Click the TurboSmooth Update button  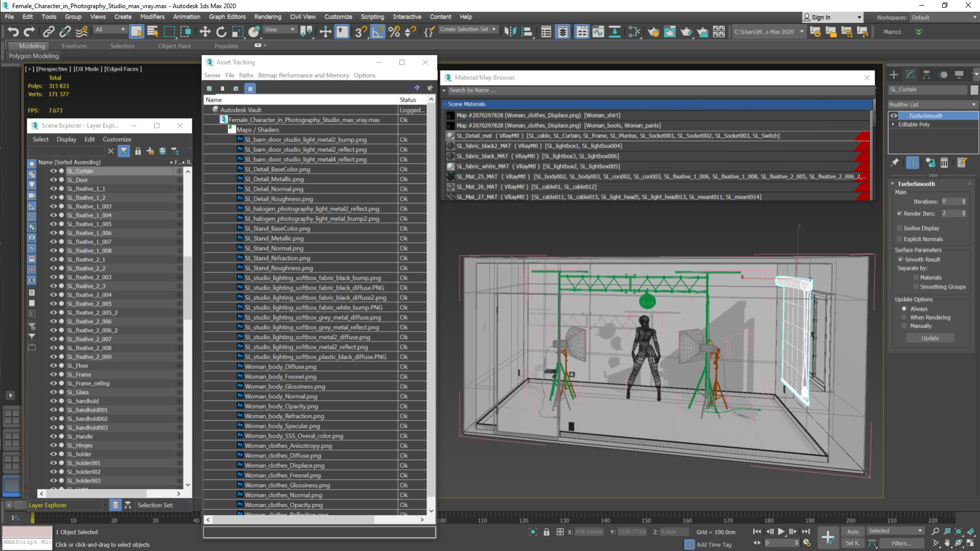point(930,338)
